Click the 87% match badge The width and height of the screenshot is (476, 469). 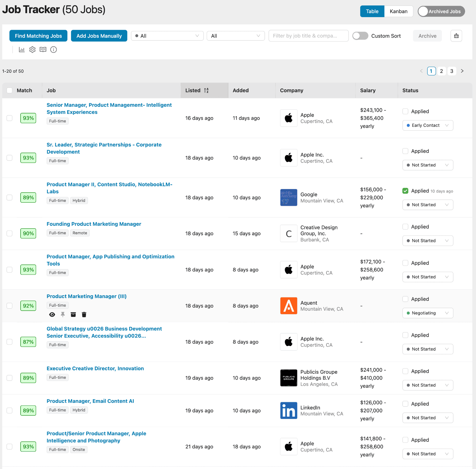click(28, 342)
